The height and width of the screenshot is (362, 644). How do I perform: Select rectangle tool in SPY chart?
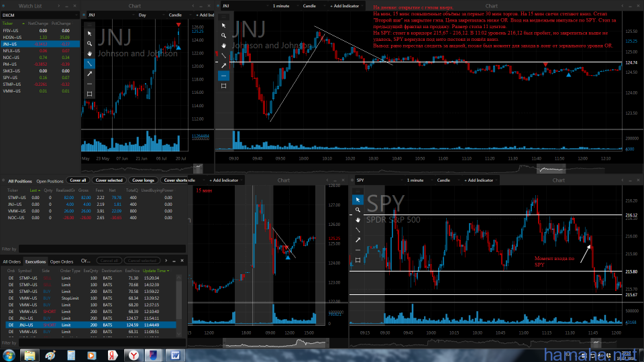click(x=358, y=260)
